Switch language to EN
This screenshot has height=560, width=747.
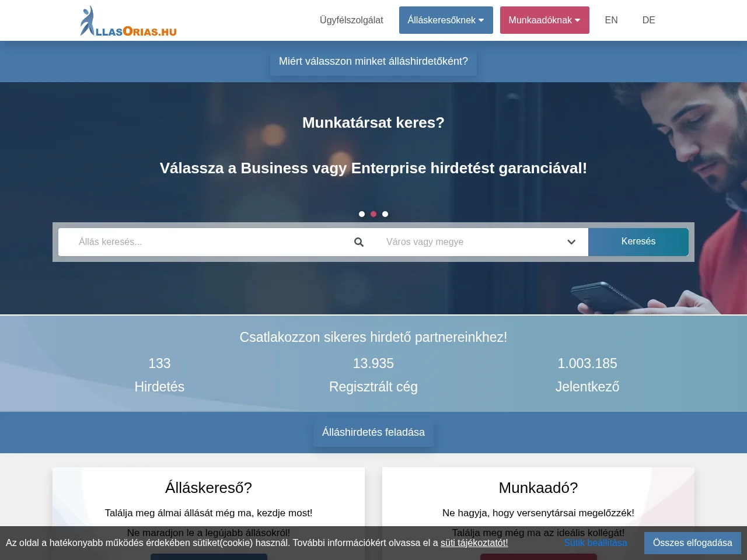pos(611,20)
